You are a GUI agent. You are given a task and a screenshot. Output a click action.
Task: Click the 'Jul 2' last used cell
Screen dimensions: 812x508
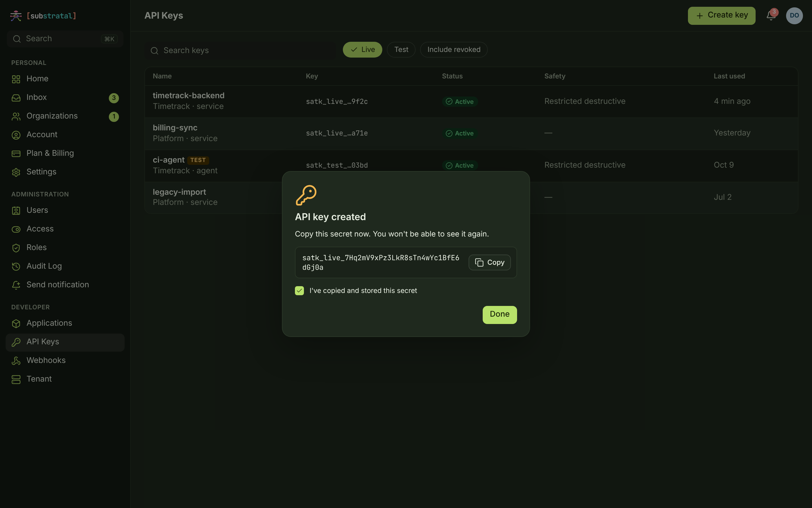[722, 197]
